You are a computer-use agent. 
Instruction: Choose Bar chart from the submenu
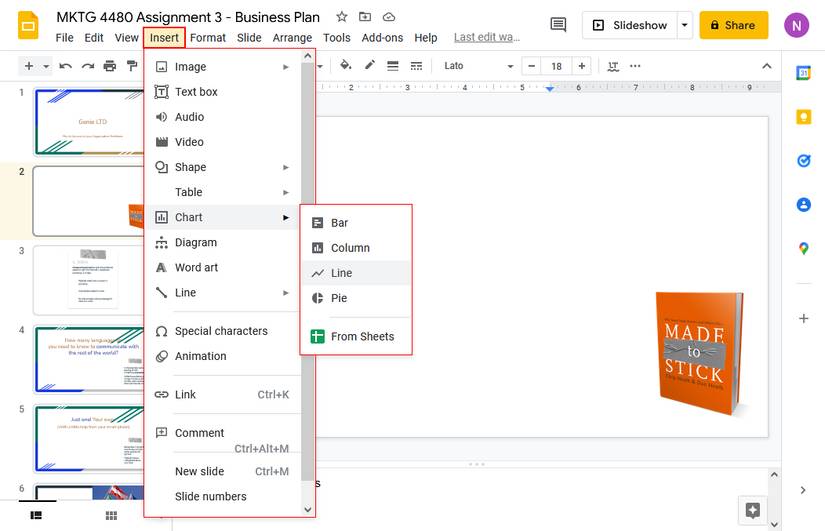coord(356,223)
